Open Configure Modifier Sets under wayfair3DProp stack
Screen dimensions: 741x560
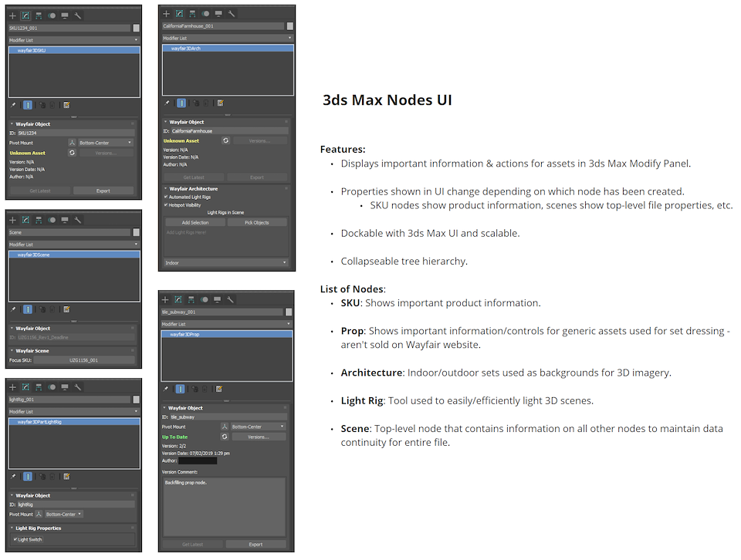pos(219,390)
